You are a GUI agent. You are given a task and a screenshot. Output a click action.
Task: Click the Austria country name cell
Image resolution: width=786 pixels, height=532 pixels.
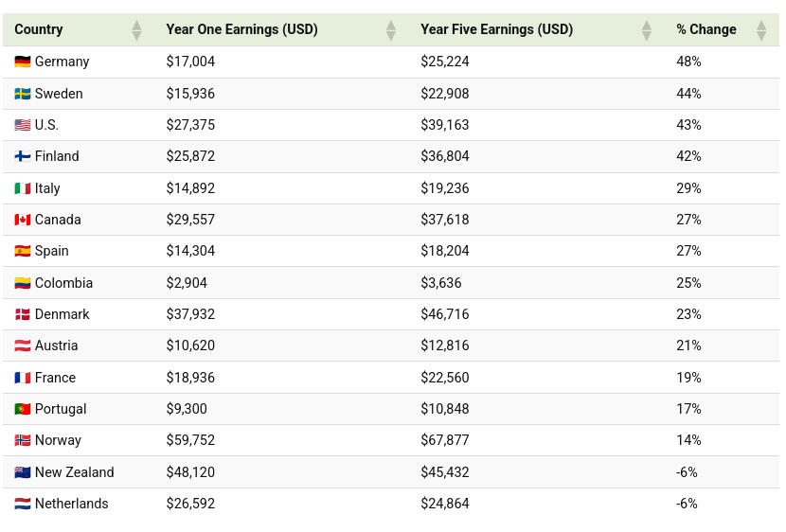click(56, 346)
